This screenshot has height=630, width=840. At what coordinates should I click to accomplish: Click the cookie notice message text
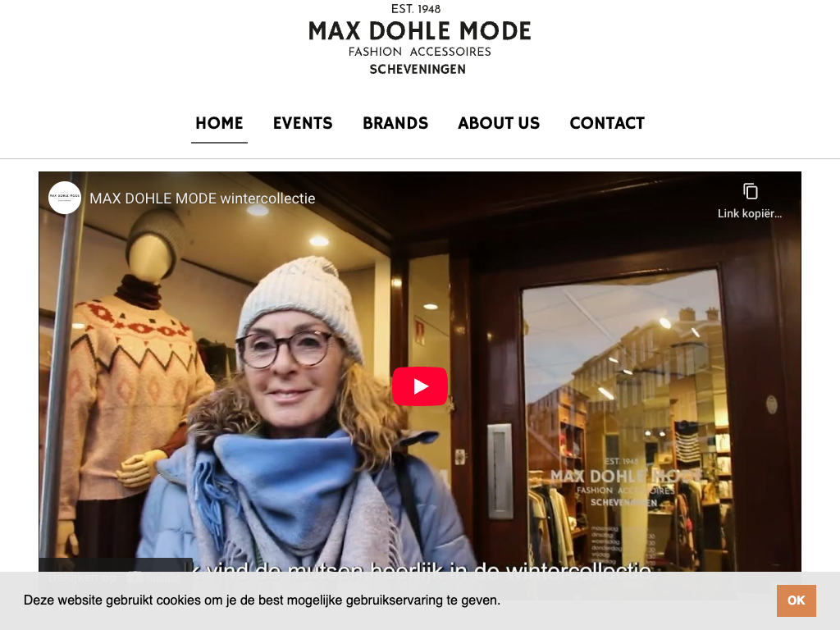pos(262,600)
